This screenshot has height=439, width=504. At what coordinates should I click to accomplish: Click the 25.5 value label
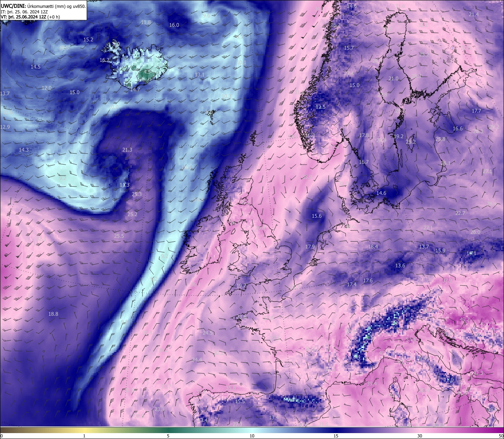pyautogui.click(x=119, y=236)
